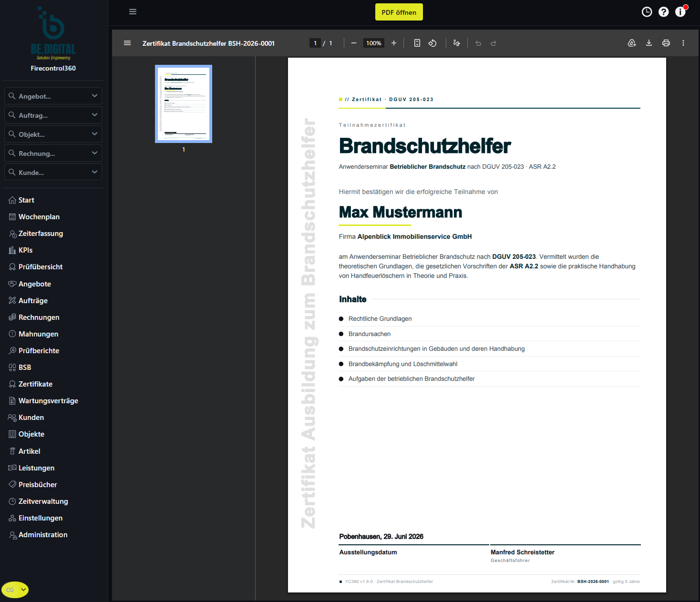Click the Firecontrol360 app name

(53, 68)
